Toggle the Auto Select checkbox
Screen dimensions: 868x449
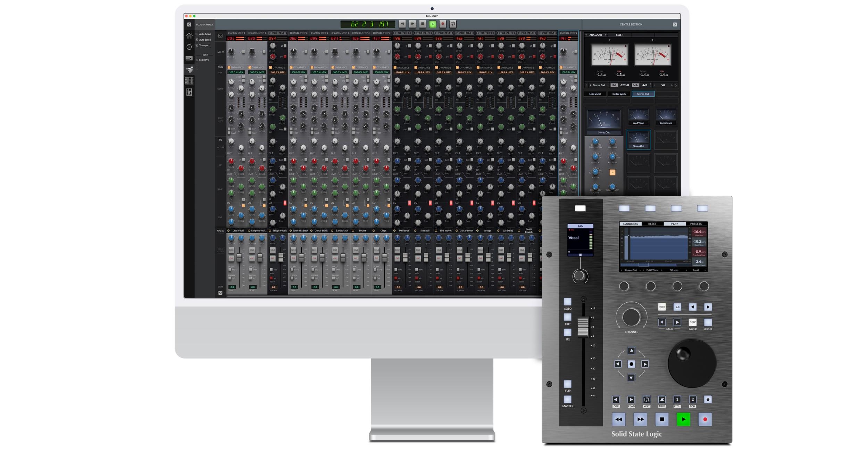point(197,34)
